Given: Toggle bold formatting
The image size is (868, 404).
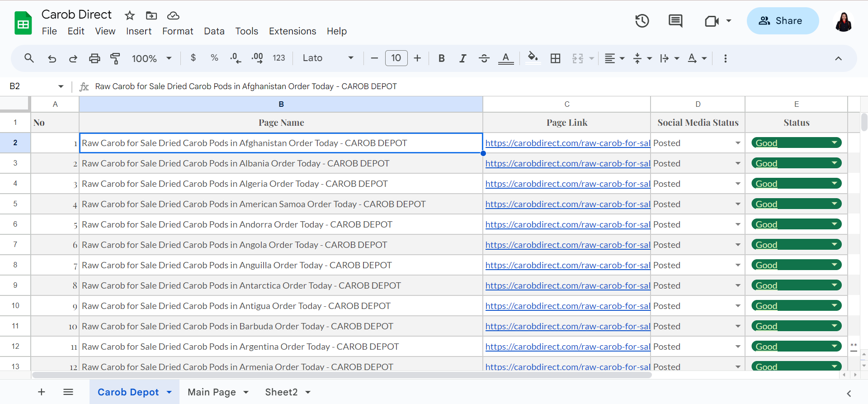Looking at the screenshot, I should [442, 58].
